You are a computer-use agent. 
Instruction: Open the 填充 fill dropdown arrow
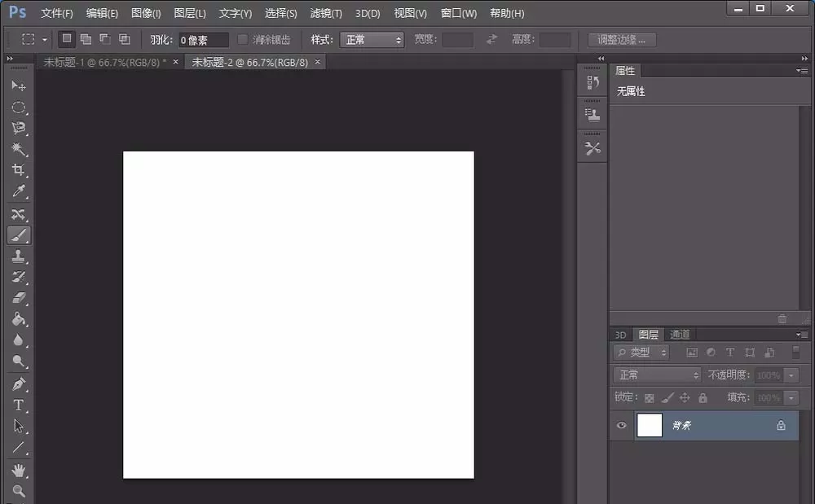[x=791, y=397]
